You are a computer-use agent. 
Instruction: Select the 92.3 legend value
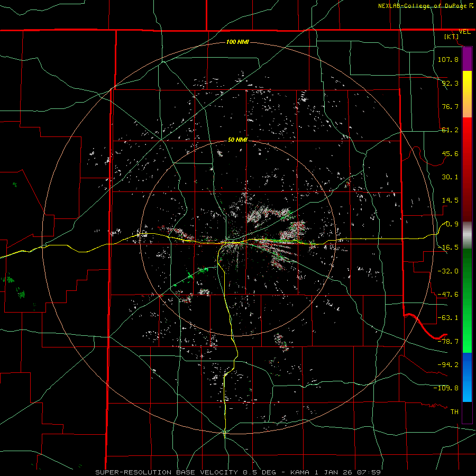pos(450,83)
